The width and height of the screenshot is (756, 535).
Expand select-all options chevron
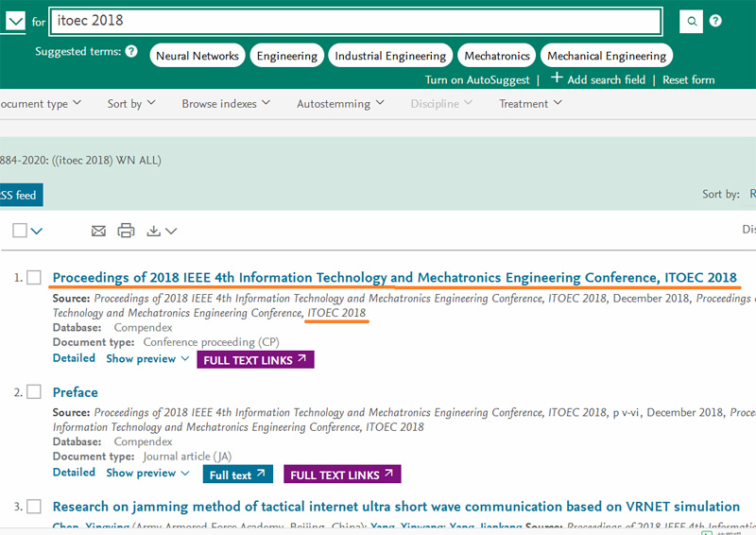[37, 232]
